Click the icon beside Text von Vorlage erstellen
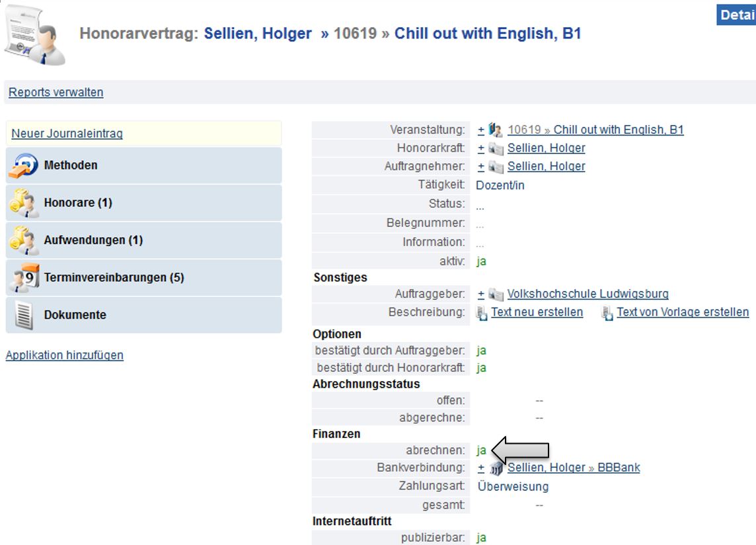756x545 pixels. (607, 313)
